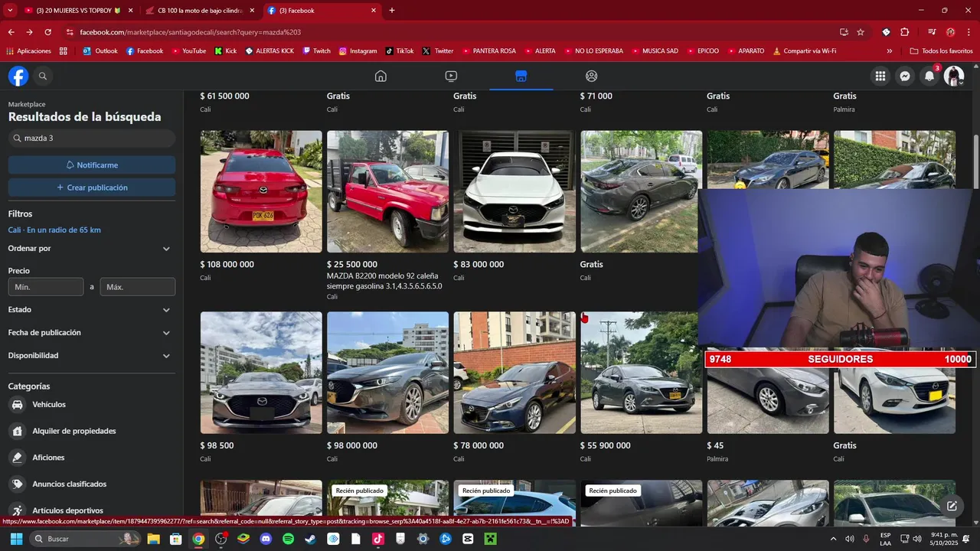Open the Groups icon in top navigation

click(591, 76)
